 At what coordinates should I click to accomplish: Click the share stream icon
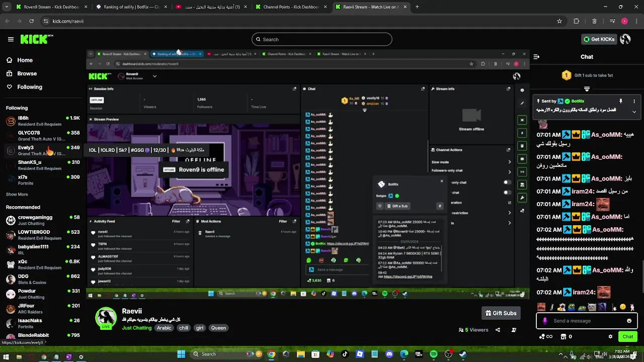pyautogui.click(x=498, y=330)
